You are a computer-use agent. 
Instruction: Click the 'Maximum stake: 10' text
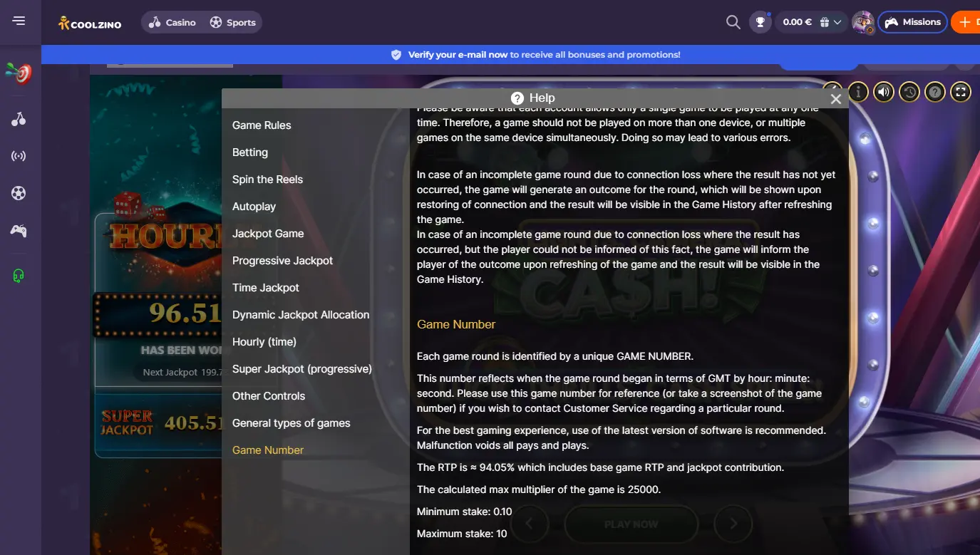click(462, 534)
